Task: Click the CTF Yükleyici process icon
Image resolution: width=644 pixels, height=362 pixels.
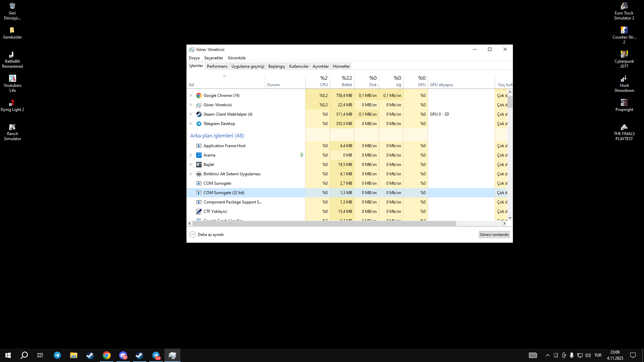Action: coord(199,212)
